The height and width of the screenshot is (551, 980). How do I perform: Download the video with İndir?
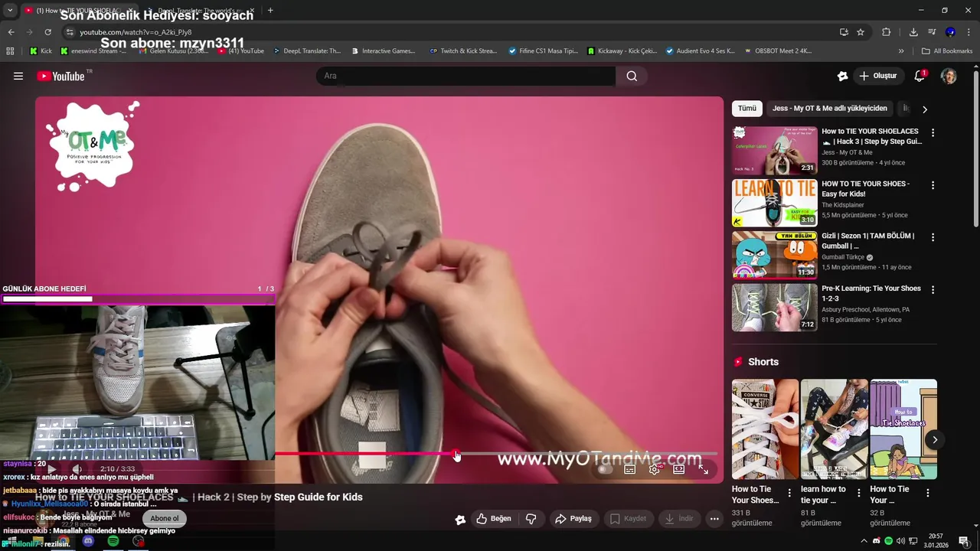click(678, 519)
